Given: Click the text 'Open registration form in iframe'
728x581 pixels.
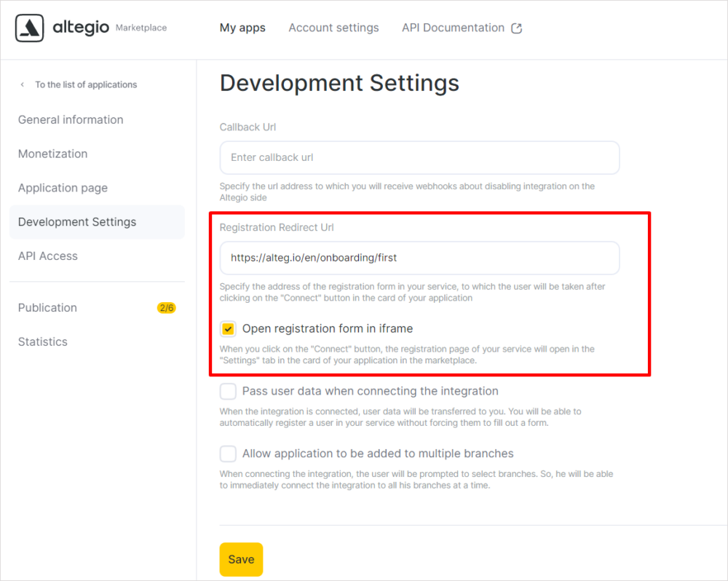Looking at the screenshot, I should 328,329.
